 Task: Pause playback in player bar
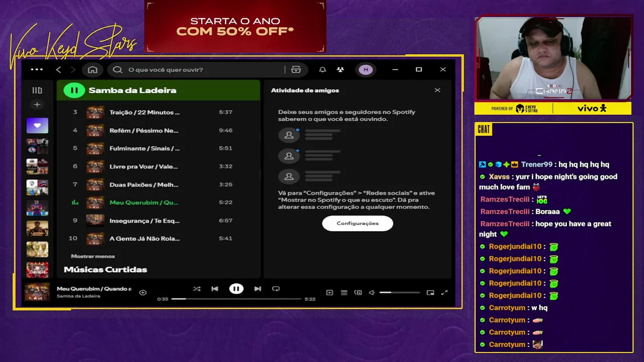point(236,289)
